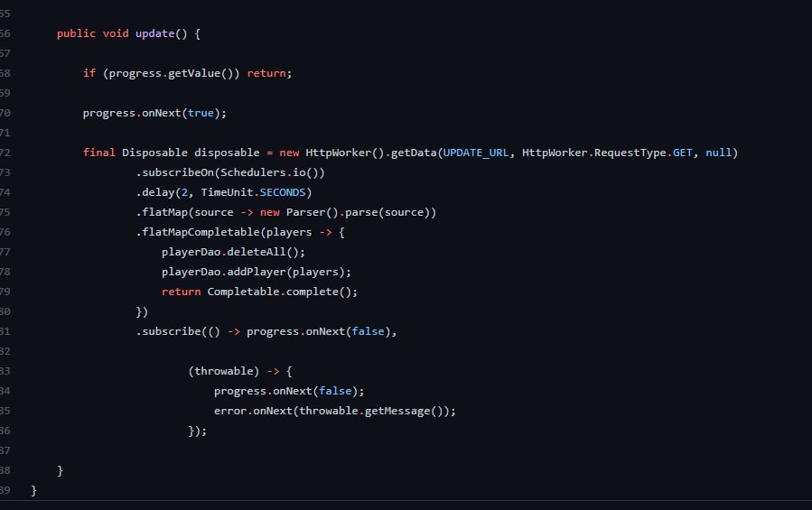Image resolution: width=812 pixels, height=510 pixels.
Task: Click 'Parser().parse(source)' expression
Action: click(x=358, y=212)
